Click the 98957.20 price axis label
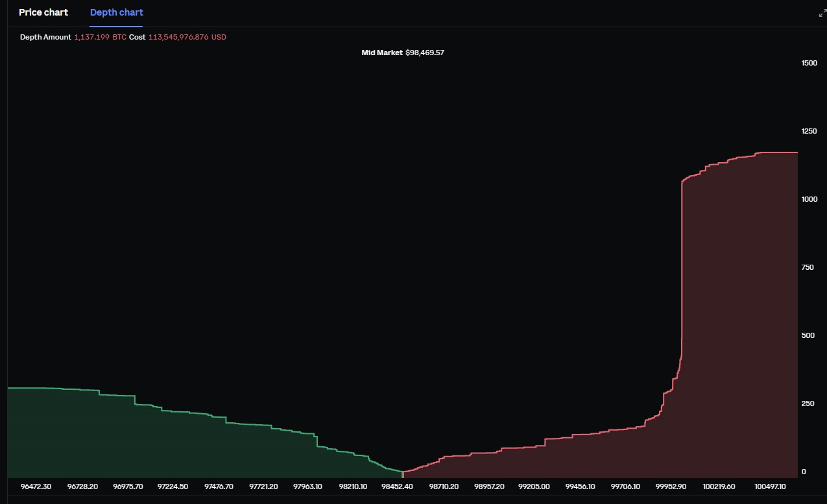The image size is (827, 504). tap(489, 486)
